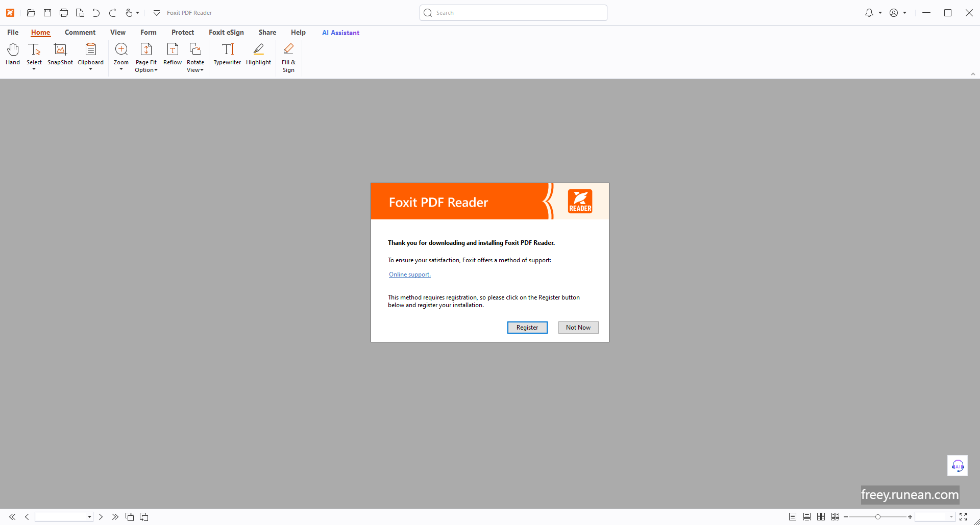Expand the Clipboard dropdown arrow
The height and width of the screenshot is (525, 980).
click(91, 69)
